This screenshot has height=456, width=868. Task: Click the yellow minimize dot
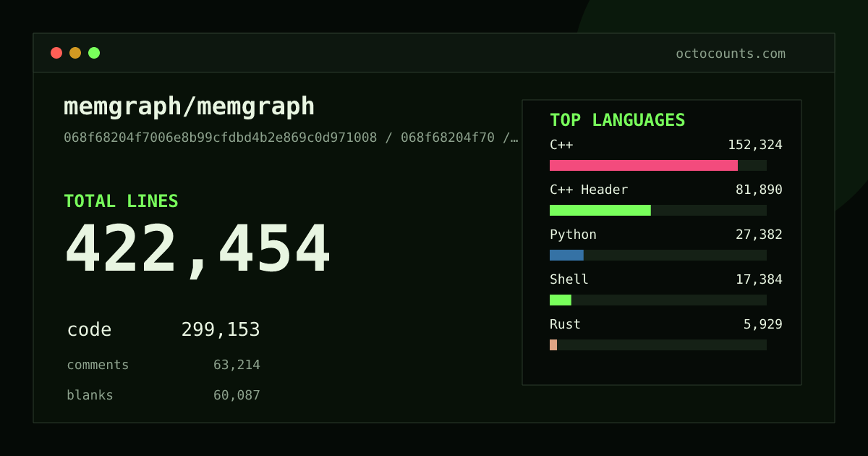click(75, 53)
